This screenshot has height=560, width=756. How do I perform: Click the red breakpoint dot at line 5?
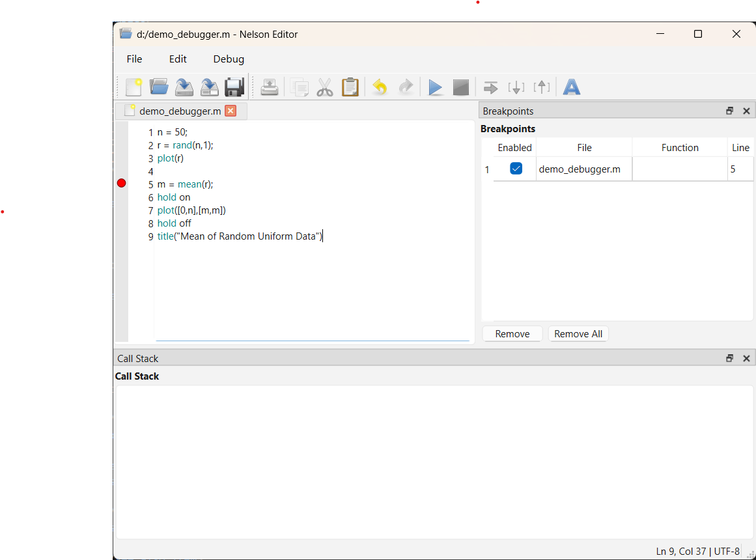122,183
